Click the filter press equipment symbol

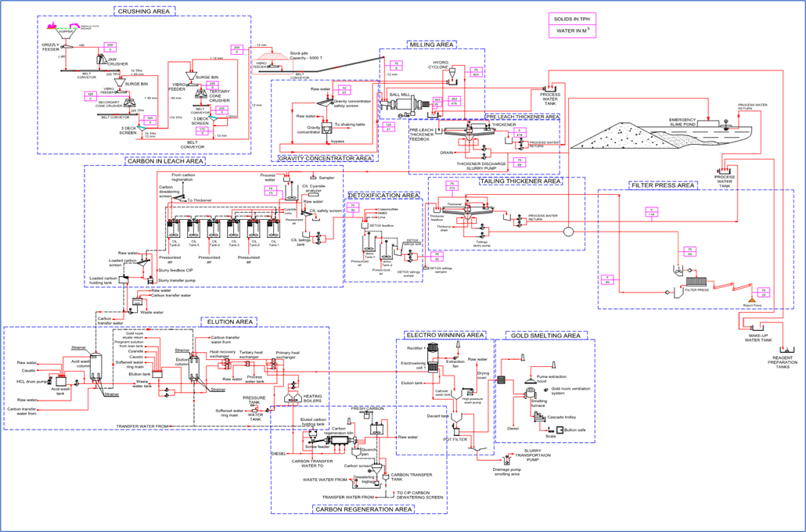[696, 282]
